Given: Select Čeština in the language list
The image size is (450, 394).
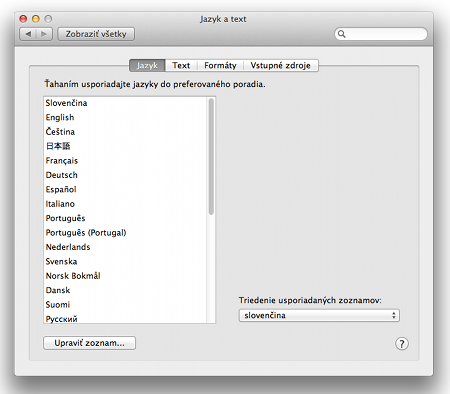Looking at the screenshot, I should (x=125, y=132).
